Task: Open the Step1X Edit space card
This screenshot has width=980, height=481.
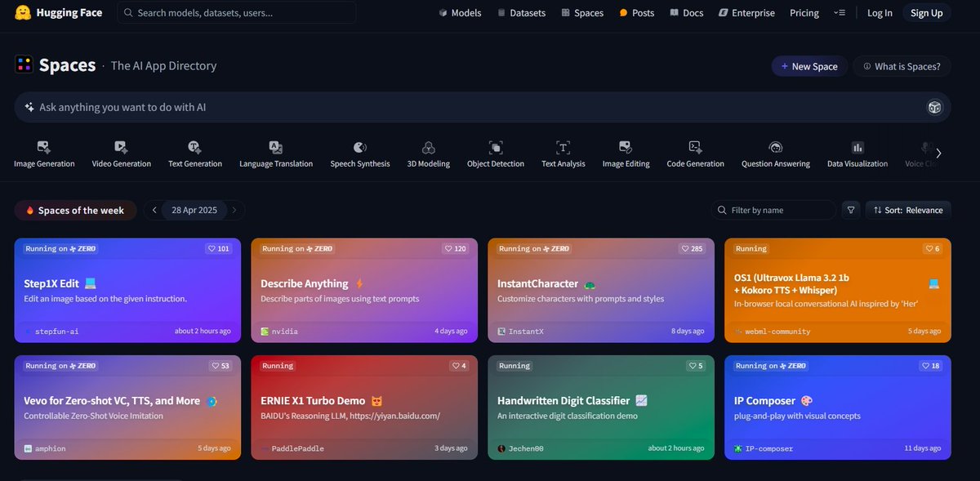Action: pyautogui.click(x=127, y=290)
